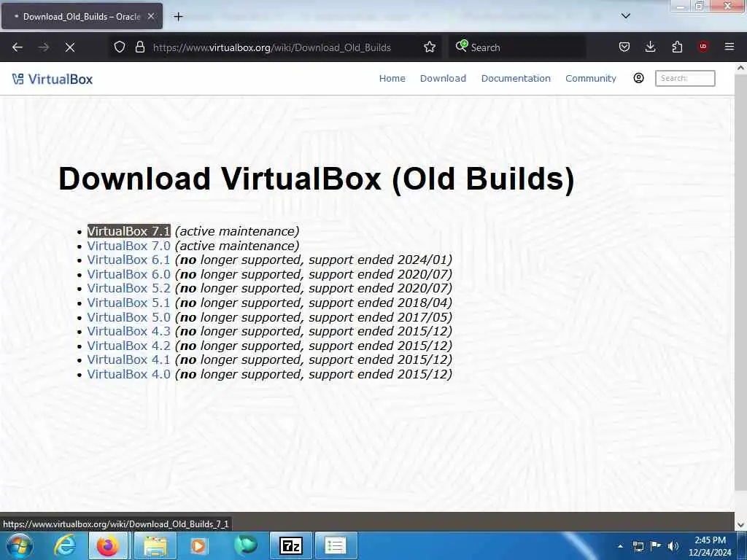Focus the Firefox Search bar
The image size is (747, 560).
[x=517, y=47]
